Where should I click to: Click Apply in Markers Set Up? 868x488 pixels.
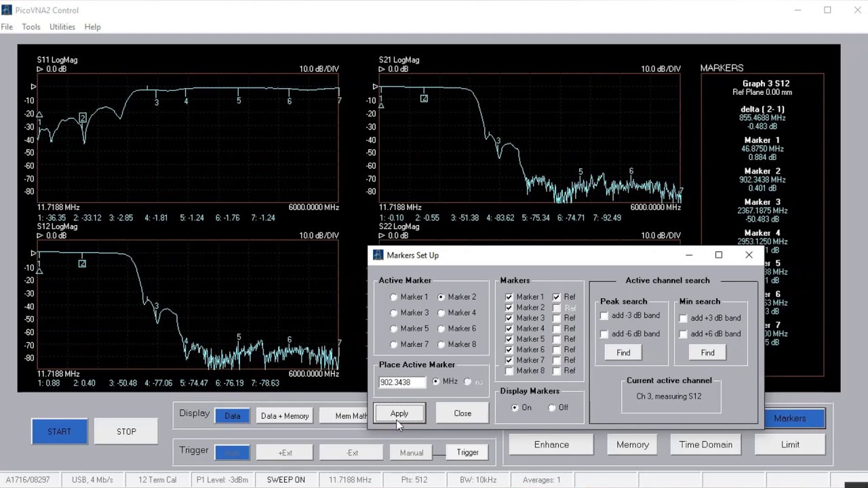[399, 413]
